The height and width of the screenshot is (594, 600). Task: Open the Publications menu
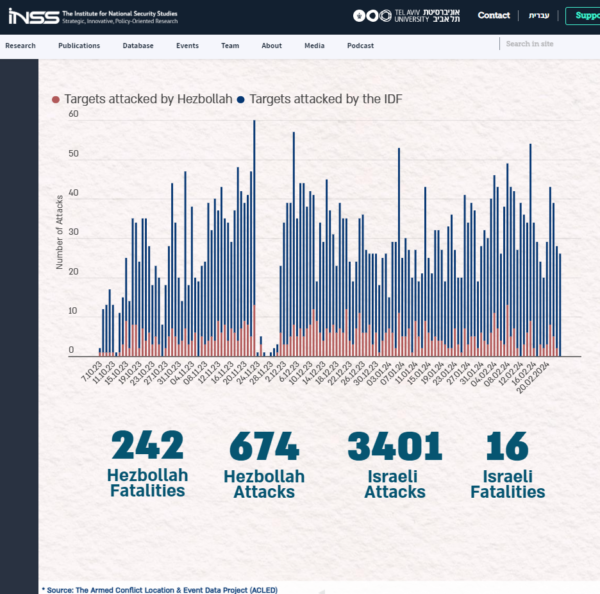[x=79, y=46]
